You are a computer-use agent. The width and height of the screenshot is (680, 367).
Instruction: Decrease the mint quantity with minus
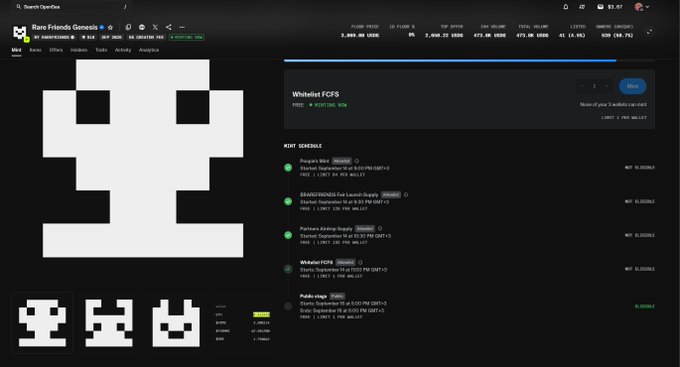coord(582,86)
